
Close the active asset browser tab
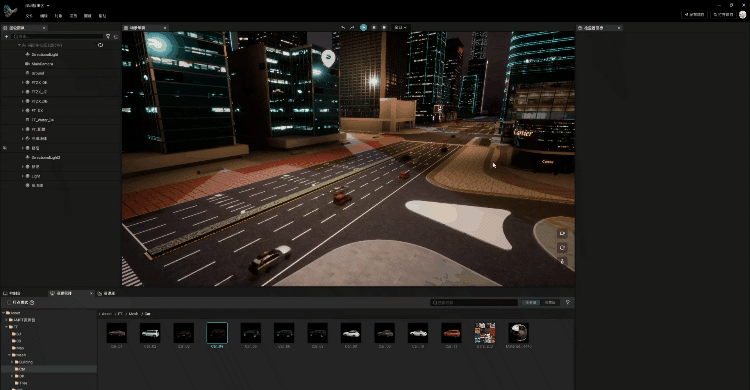point(91,293)
